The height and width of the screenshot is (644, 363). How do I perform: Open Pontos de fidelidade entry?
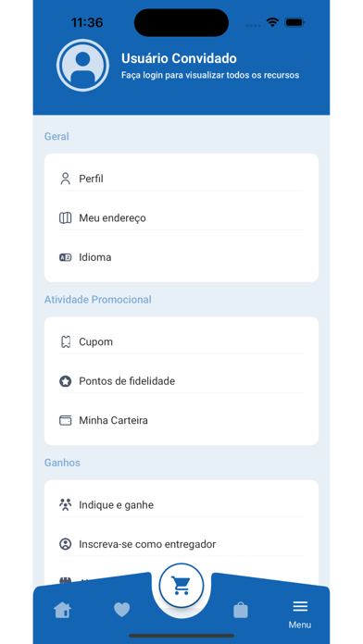181,381
